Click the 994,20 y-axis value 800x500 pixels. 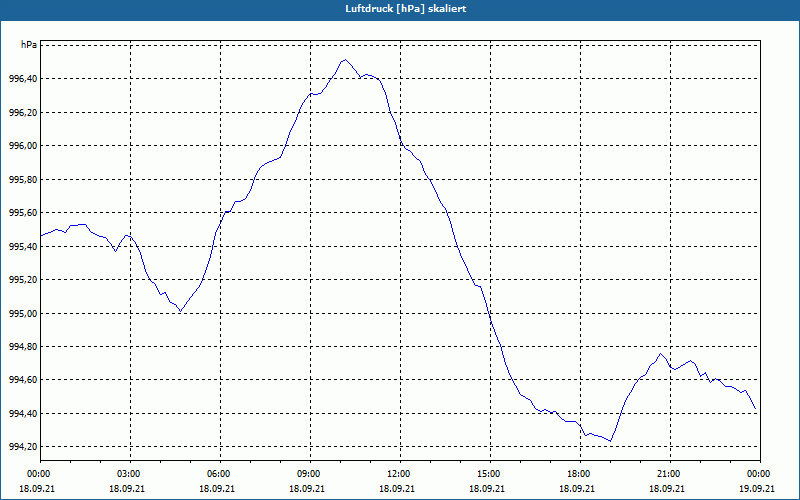click(23, 447)
